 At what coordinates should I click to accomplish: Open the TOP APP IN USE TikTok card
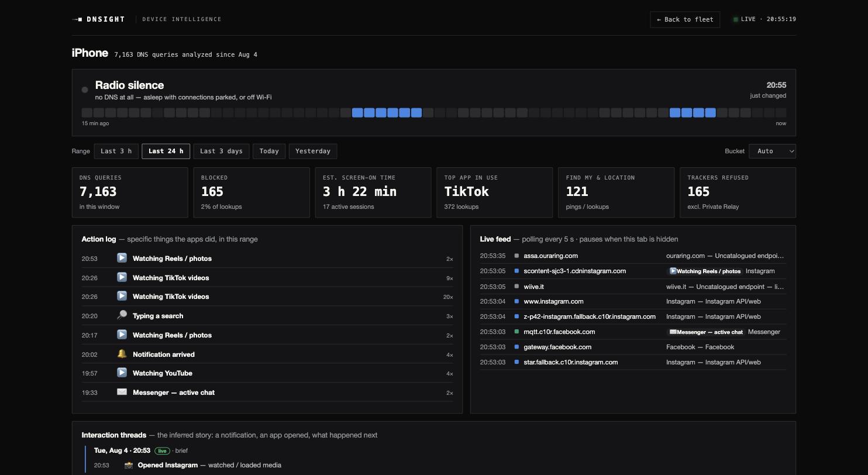pos(495,192)
